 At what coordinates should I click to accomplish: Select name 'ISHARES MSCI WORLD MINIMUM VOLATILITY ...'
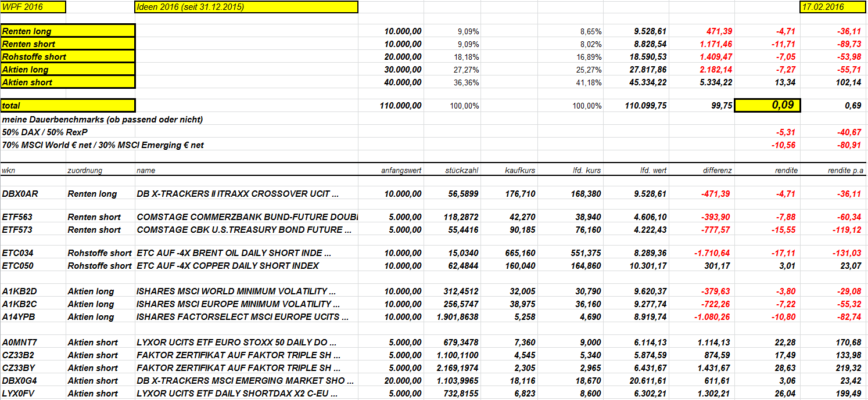[x=236, y=291]
